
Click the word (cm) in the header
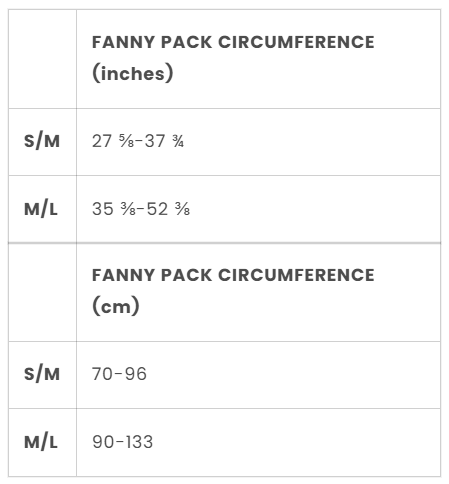(116, 306)
